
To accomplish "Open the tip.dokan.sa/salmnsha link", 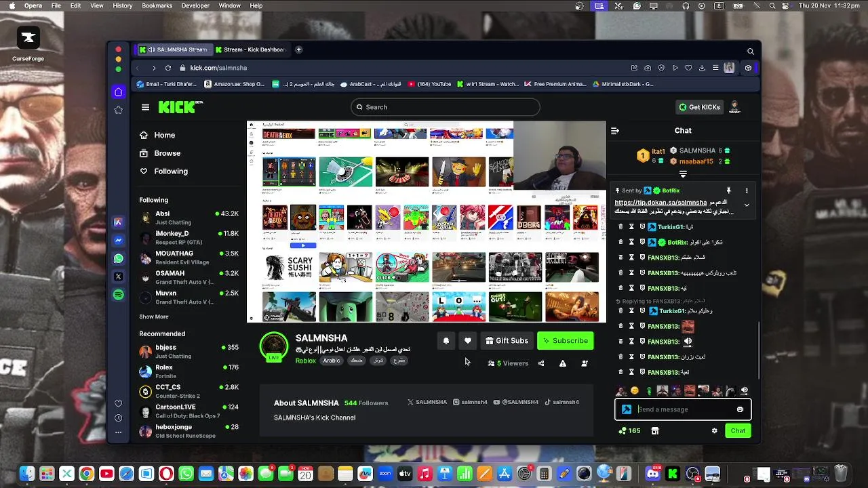I will click(x=660, y=203).
